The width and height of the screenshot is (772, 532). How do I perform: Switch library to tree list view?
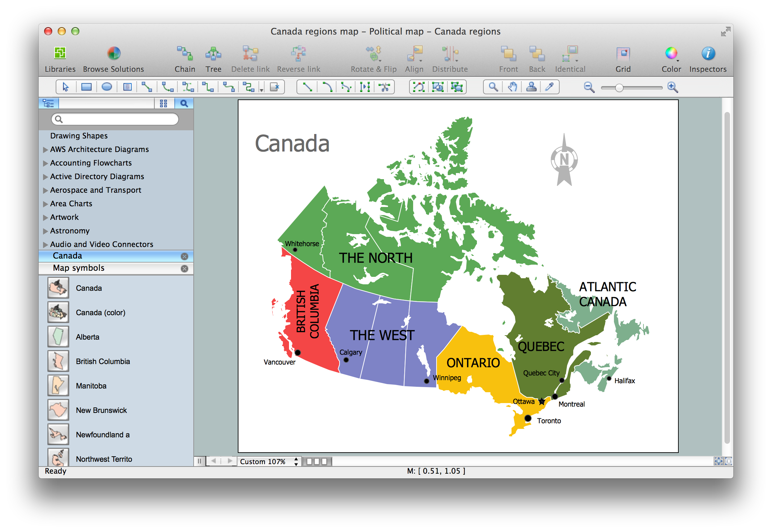(x=49, y=103)
